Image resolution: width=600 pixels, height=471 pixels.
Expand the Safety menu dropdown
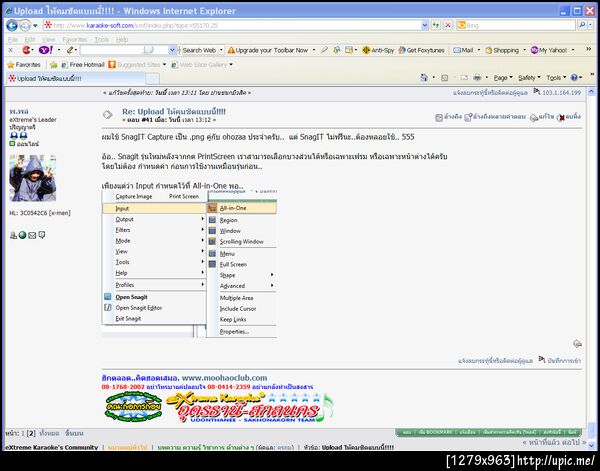pos(529,78)
